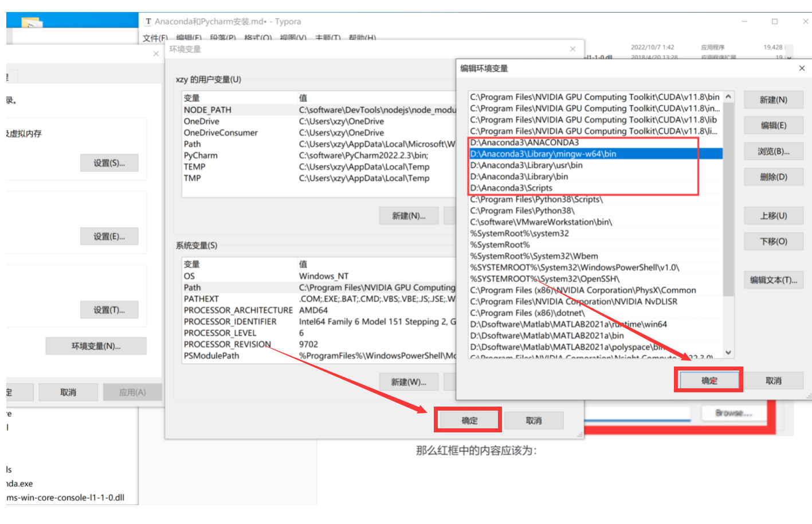812x524 pixels.
Task: Click 新建(N)... under user variables
Action: (409, 216)
